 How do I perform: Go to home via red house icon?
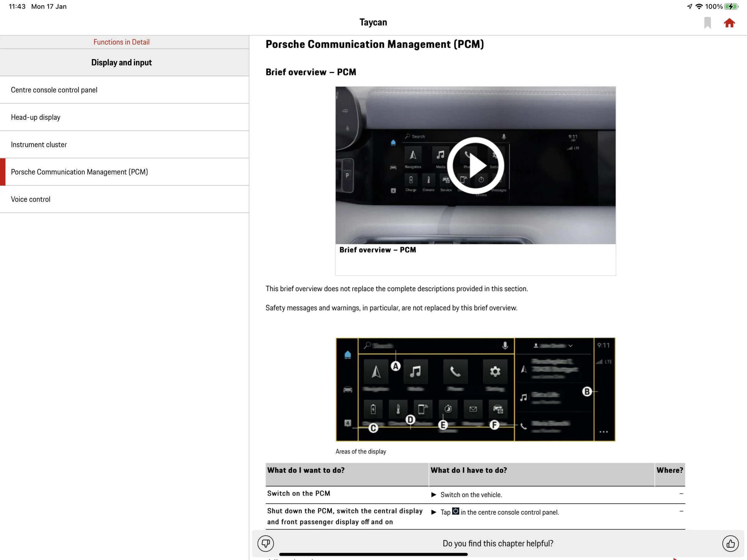(x=729, y=23)
